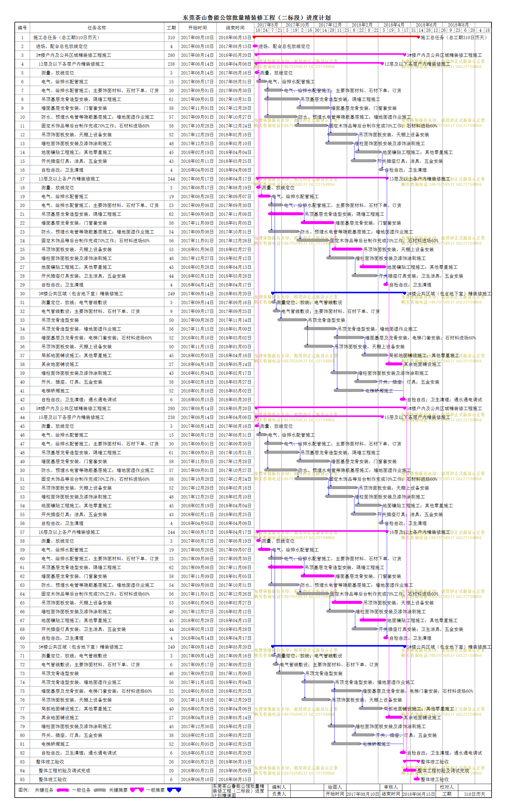
Task: Click the magenta bar for row 38 其余地面铺设施工
Action: point(394,364)
